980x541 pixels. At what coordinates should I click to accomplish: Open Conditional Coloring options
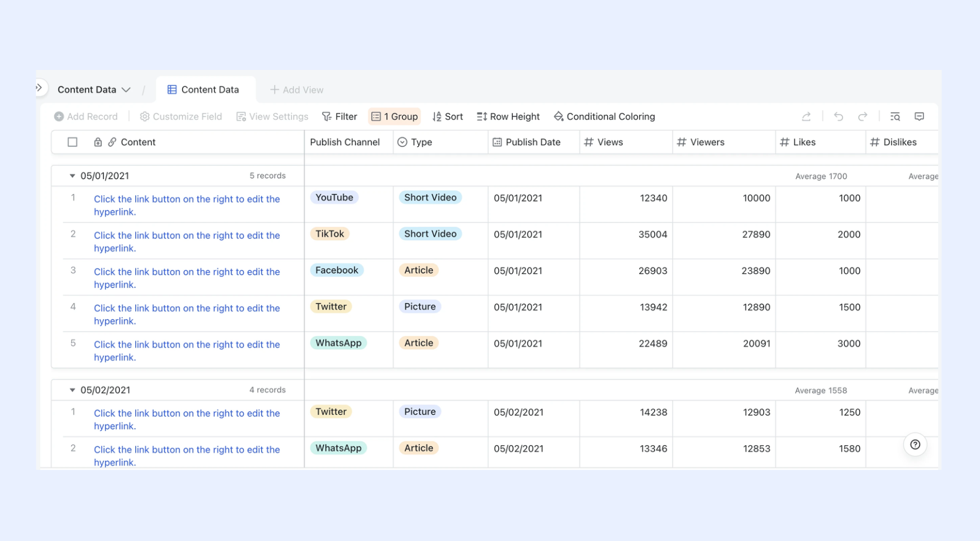[x=604, y=116]
